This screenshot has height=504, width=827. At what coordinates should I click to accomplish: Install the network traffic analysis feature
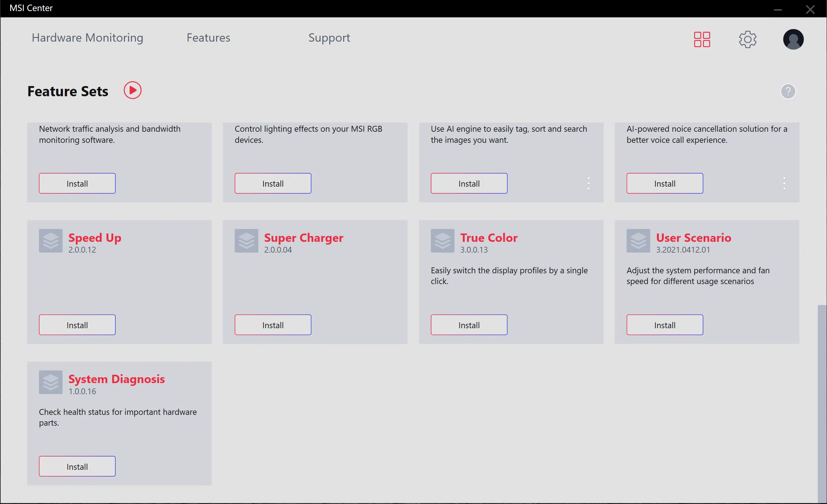coord(77,183)
